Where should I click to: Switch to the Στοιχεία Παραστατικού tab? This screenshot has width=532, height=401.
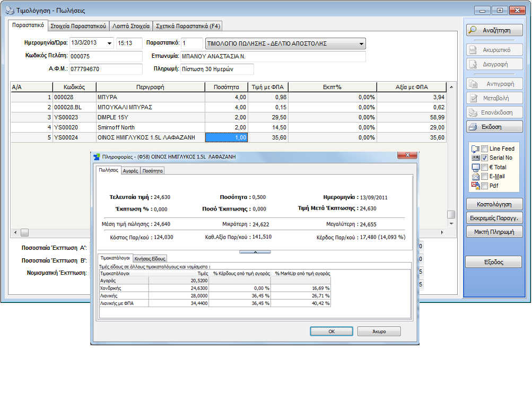[x=78, y=26]
